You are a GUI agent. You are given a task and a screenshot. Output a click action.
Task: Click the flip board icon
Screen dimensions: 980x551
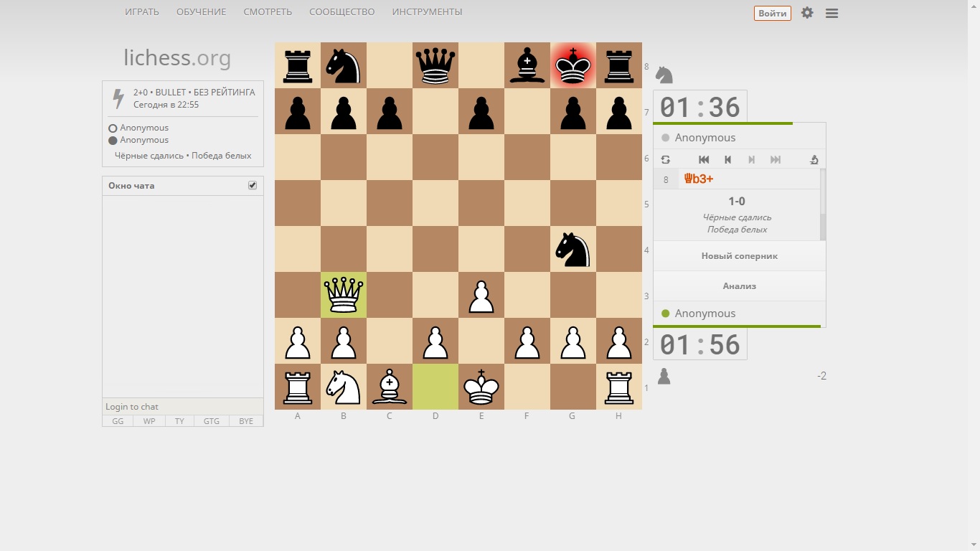pos(666,160)
